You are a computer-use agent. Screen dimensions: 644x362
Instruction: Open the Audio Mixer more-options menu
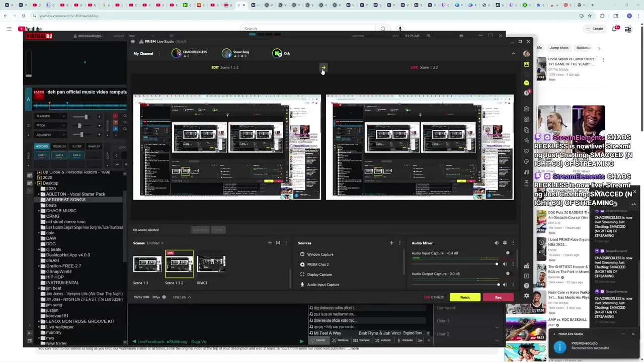click(513, 243)
